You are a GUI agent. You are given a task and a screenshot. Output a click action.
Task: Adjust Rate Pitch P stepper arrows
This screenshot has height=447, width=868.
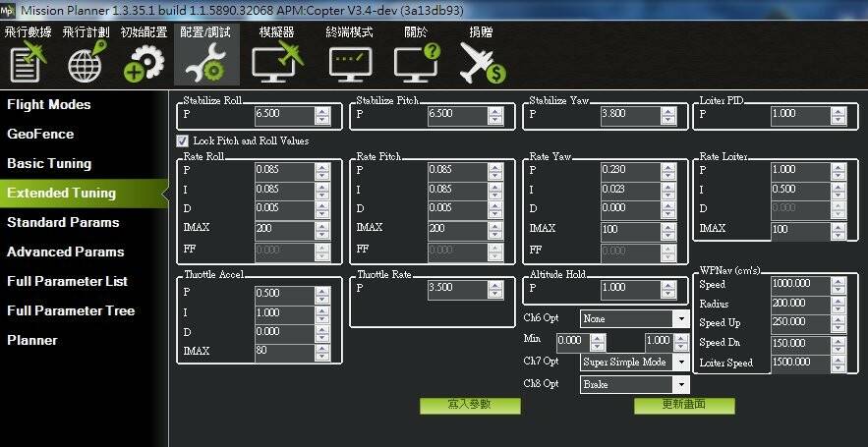(495, 171)
